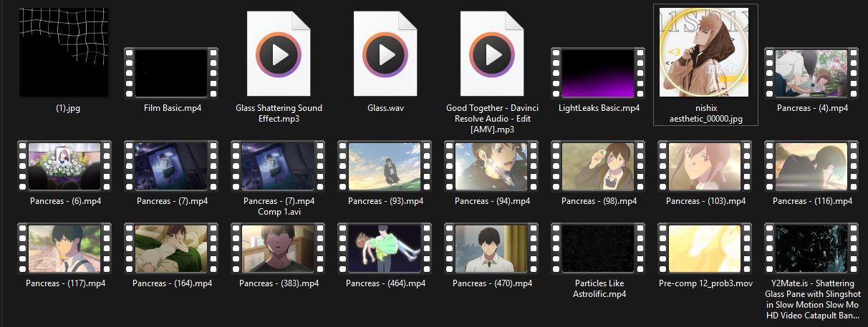Screen dimensions: 868x327
Task: Click the "Pancreas - (164).mp4" file name
Action: pos(173,283)
